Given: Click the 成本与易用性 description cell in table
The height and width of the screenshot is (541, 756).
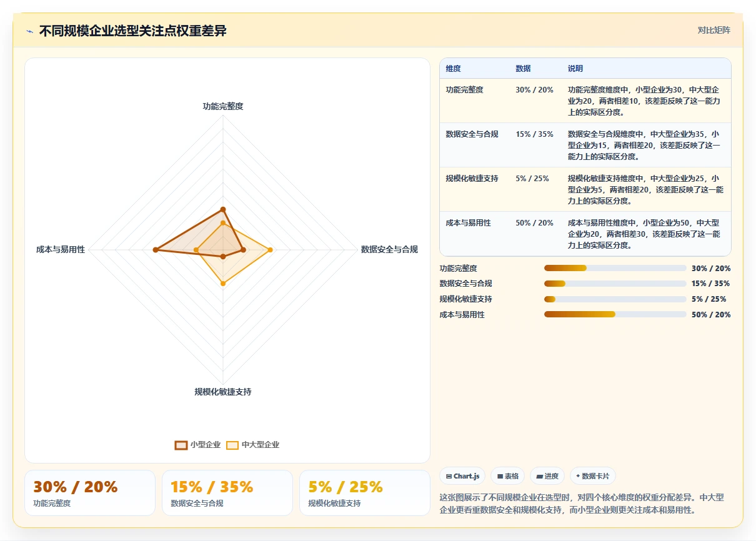Looking at the screenshot, I should [644, 234].
